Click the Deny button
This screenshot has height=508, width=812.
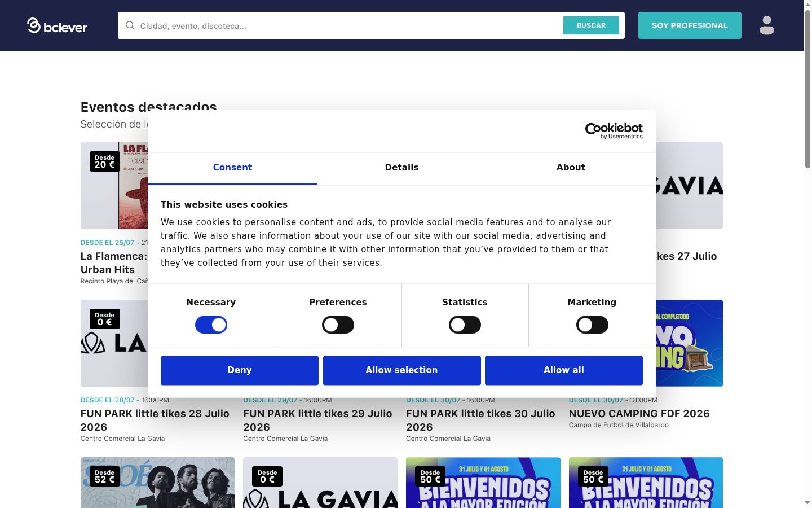point(240,370)
